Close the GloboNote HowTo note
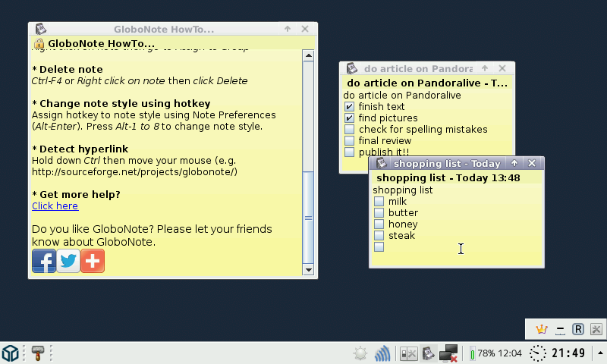607x364 pixels. [305, 29]
